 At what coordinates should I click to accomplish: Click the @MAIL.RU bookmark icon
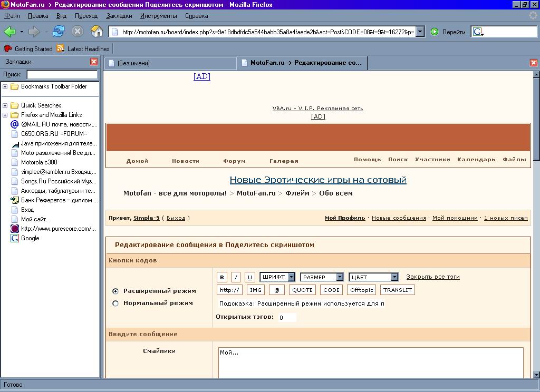click(x=14, y=124)
